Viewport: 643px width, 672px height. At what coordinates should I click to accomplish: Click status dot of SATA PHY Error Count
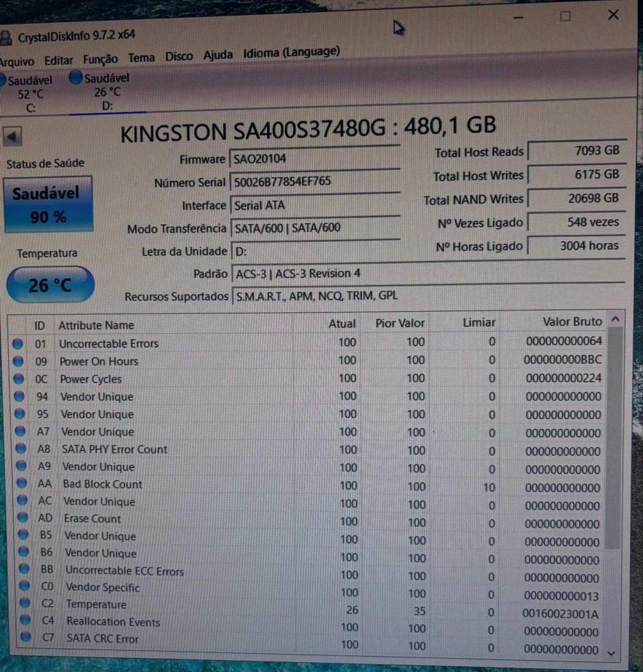tap(20, 449)
